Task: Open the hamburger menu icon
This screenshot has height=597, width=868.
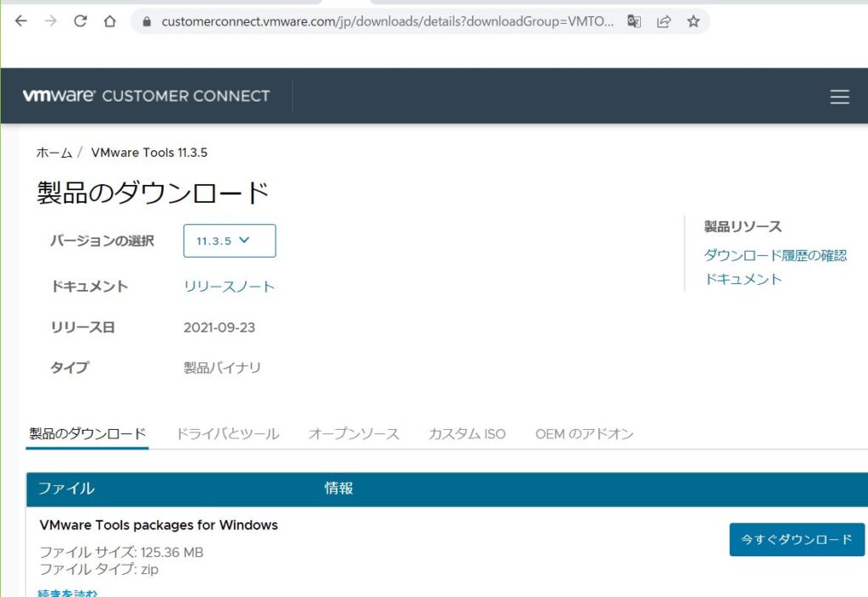Action: pyautogui.click(x=839, y=97)
